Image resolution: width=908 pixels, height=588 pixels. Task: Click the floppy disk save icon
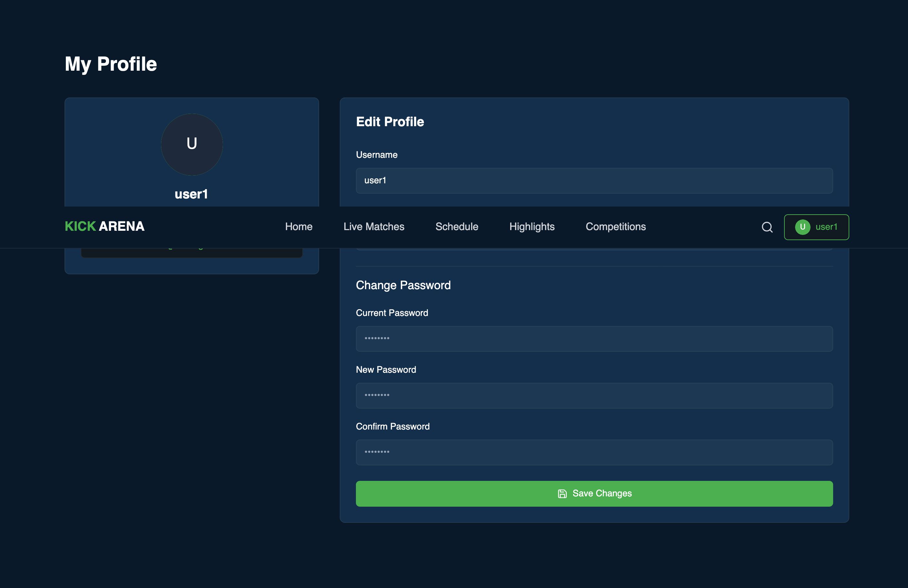[x=562, y=494]
